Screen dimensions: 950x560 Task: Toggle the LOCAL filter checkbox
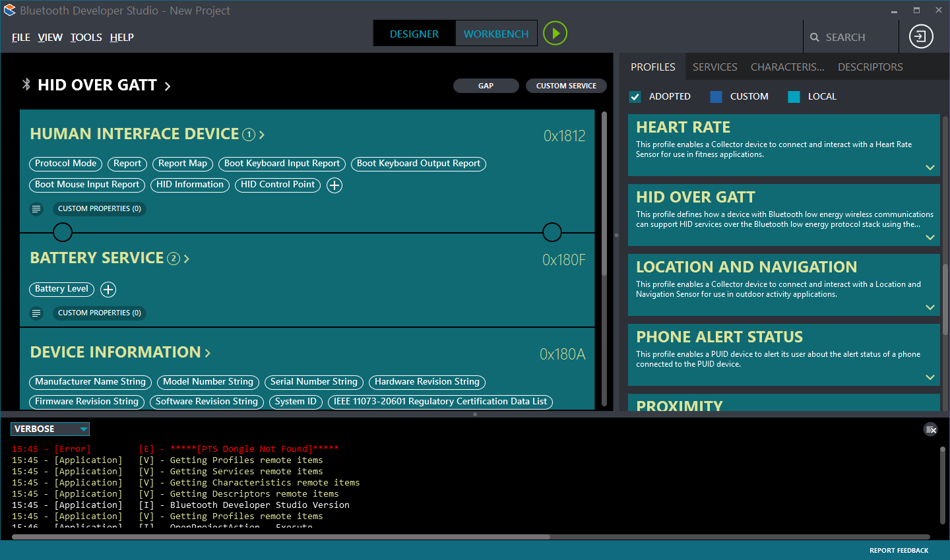pyautogui.click(x=794, y=97)
